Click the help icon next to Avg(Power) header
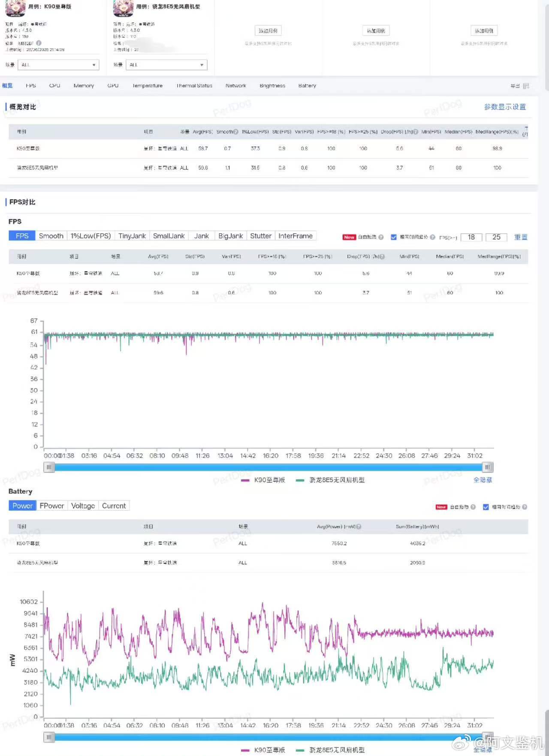This screenshot has width=549, height=756. (x=359, y=527)
